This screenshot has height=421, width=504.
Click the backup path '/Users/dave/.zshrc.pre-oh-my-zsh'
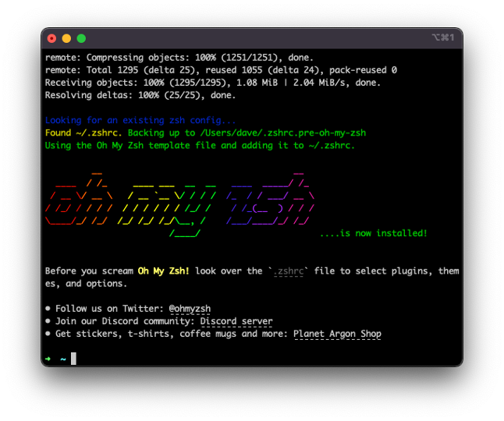click(283, 133)
